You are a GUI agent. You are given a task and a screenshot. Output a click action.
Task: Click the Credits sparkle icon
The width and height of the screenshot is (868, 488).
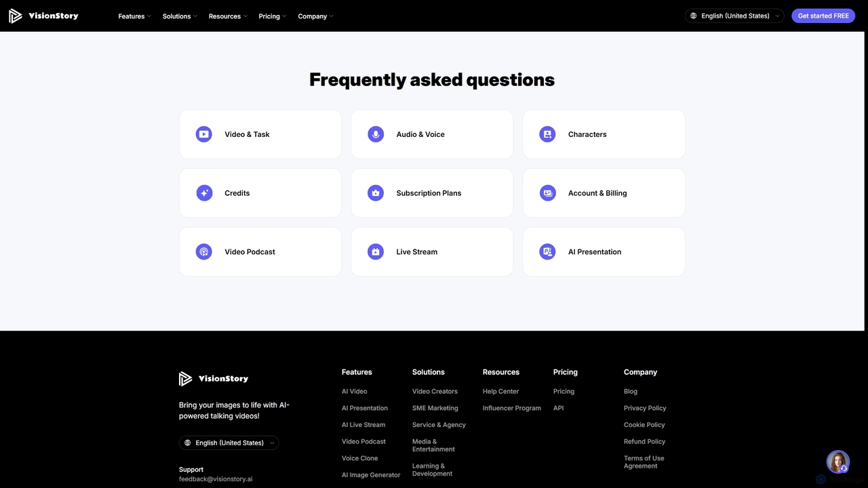[204, 193]
